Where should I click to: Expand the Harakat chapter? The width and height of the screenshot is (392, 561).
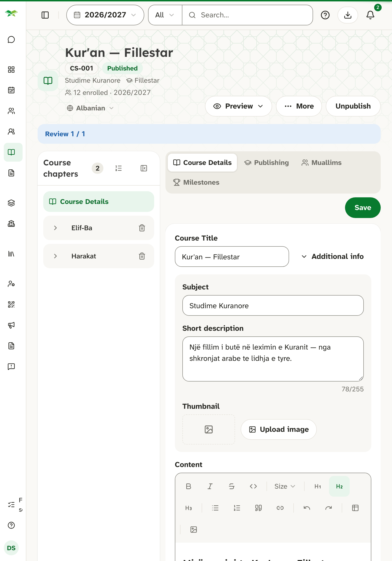click(x=55, y=256)
